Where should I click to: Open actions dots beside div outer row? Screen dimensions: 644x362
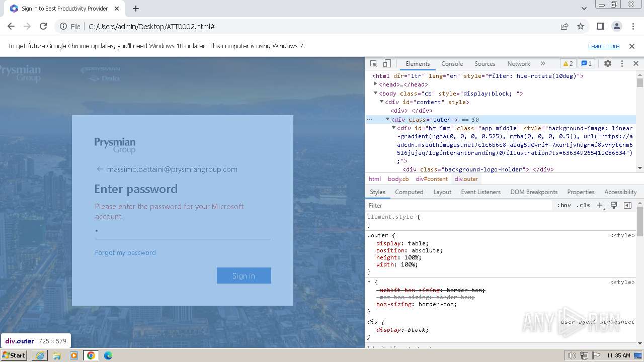coord(369,120)
